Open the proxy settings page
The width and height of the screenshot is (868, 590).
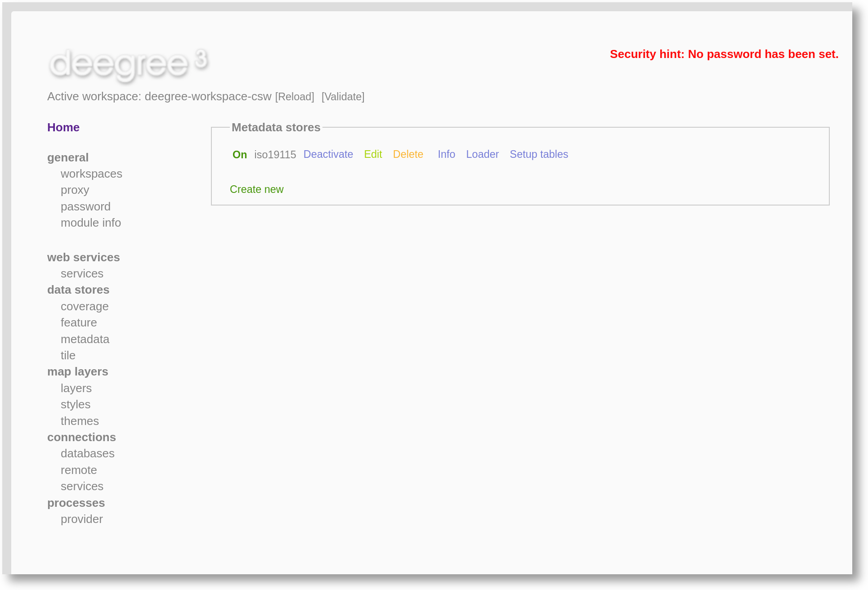[75, 190]
